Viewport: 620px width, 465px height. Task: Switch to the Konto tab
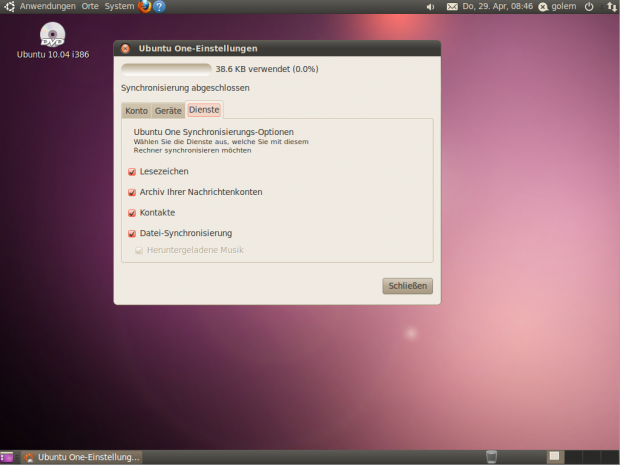click(136, 111)
